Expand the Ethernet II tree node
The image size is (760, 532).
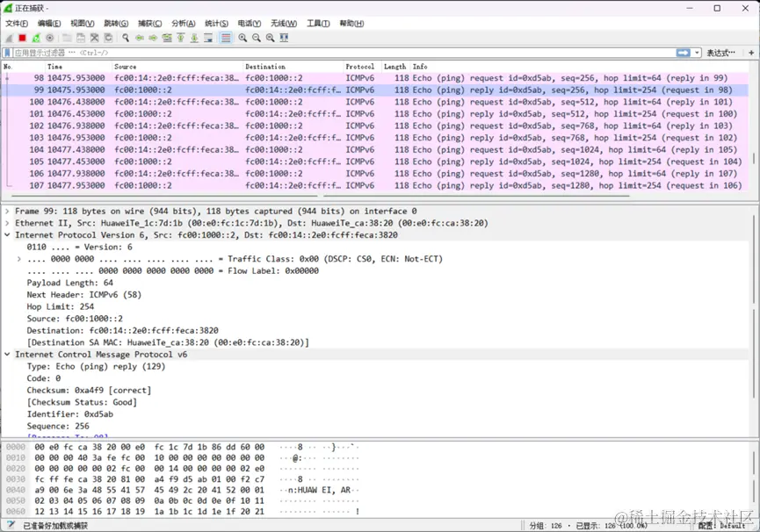(x=7, y=223)
